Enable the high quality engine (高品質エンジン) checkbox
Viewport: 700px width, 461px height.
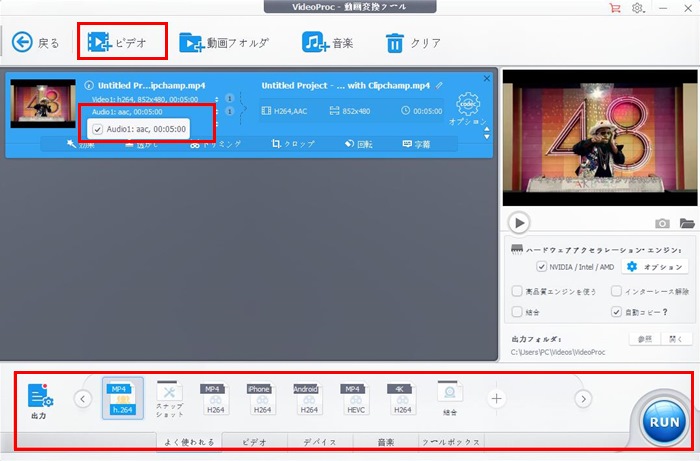click(516, 291)
